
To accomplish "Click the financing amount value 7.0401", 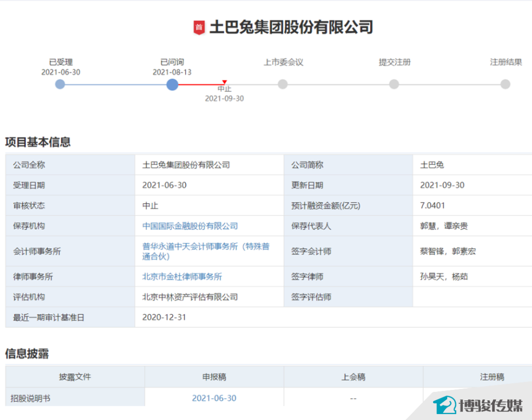I will coord(432,206).
